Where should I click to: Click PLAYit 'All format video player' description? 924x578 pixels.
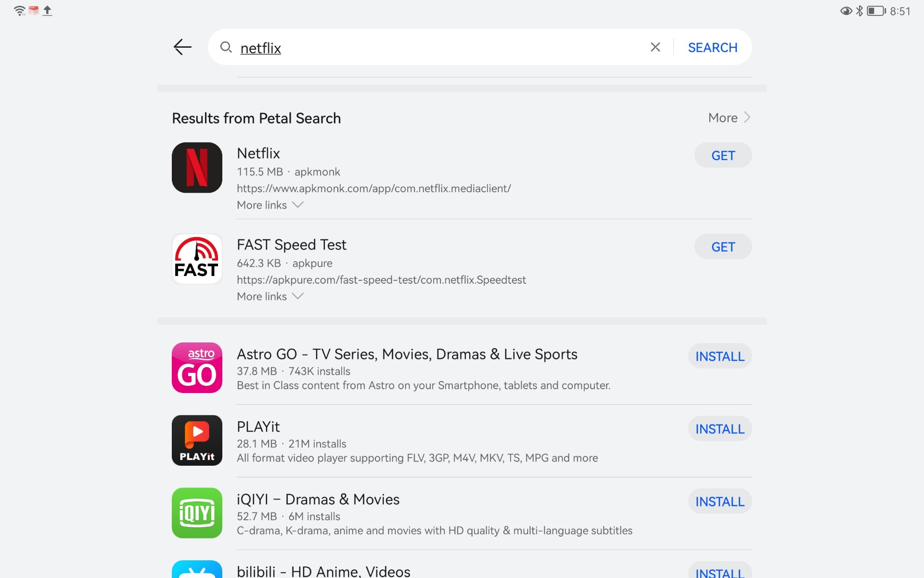417,458
